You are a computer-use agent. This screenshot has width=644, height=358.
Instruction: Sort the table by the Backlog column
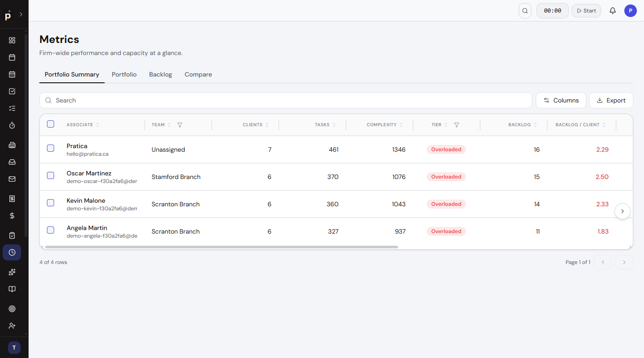(523, 125)
